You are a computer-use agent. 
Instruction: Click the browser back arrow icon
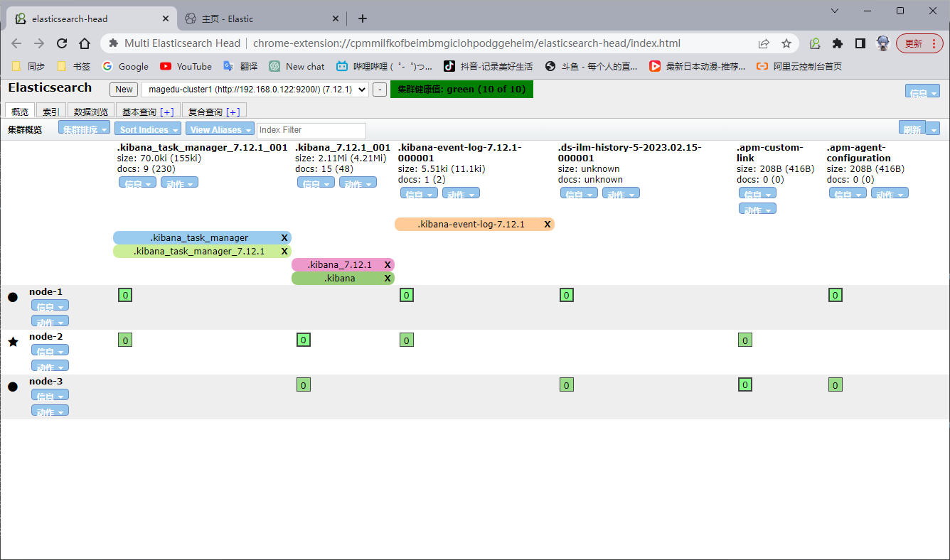point(16,43)
